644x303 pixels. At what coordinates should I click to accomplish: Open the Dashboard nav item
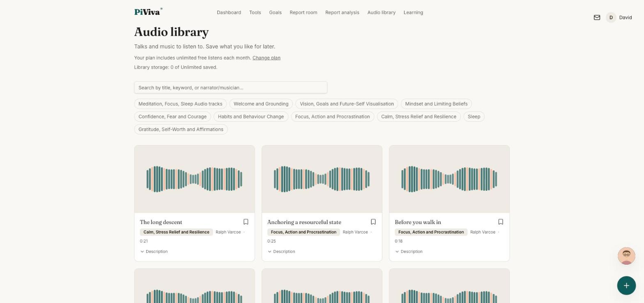tap(229, 12)
